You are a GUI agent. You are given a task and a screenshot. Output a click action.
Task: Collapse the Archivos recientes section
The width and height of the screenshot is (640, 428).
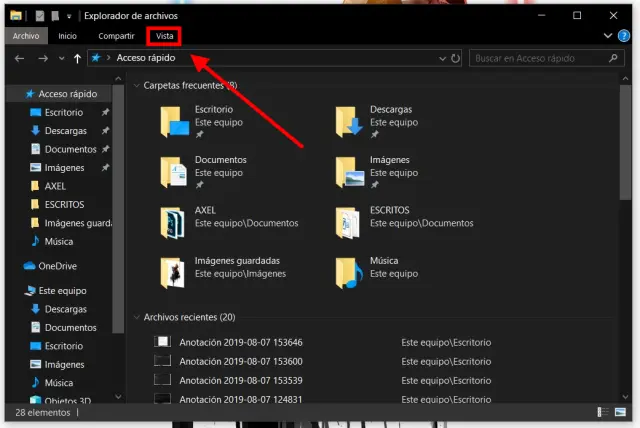pos(137,317)
